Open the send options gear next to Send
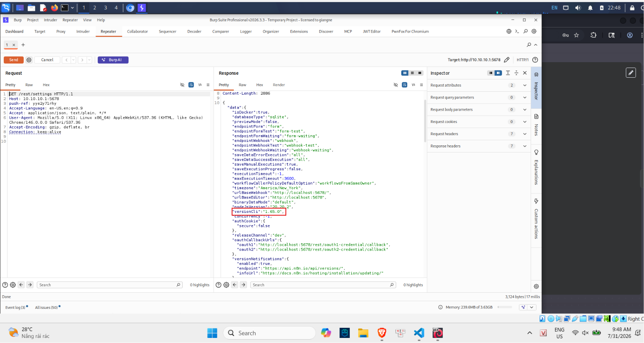 tap(29, 60)
